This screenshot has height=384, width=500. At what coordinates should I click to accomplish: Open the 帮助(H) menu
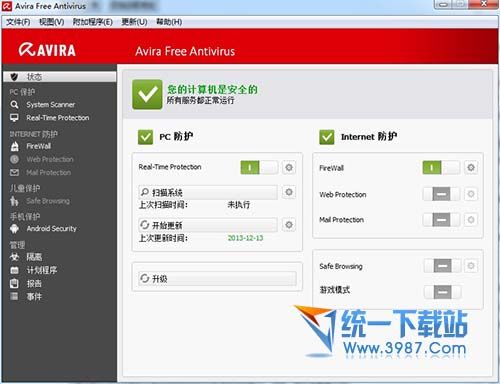(x=169, y=22)
